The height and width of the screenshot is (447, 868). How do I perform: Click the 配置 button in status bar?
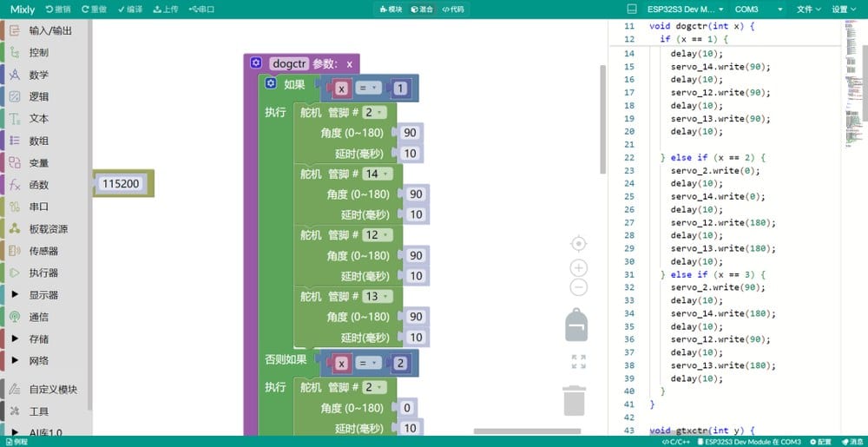[x=821, y=442]
